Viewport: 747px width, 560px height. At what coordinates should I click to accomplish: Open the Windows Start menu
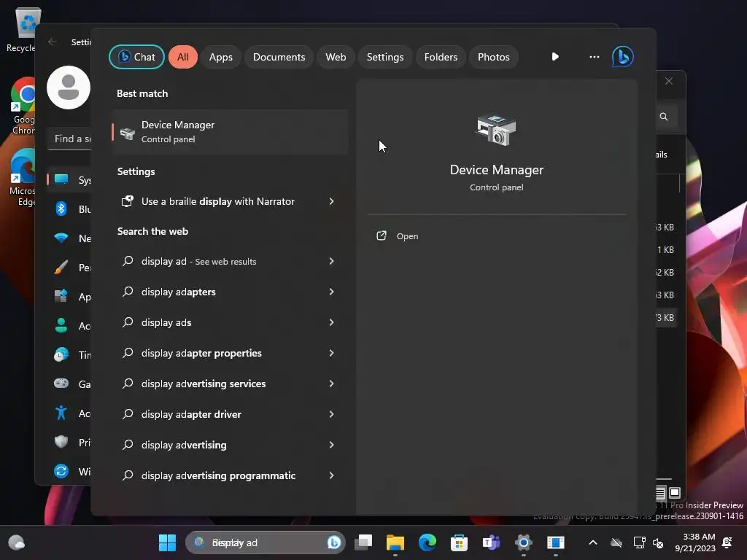click(x=167, y=542)
